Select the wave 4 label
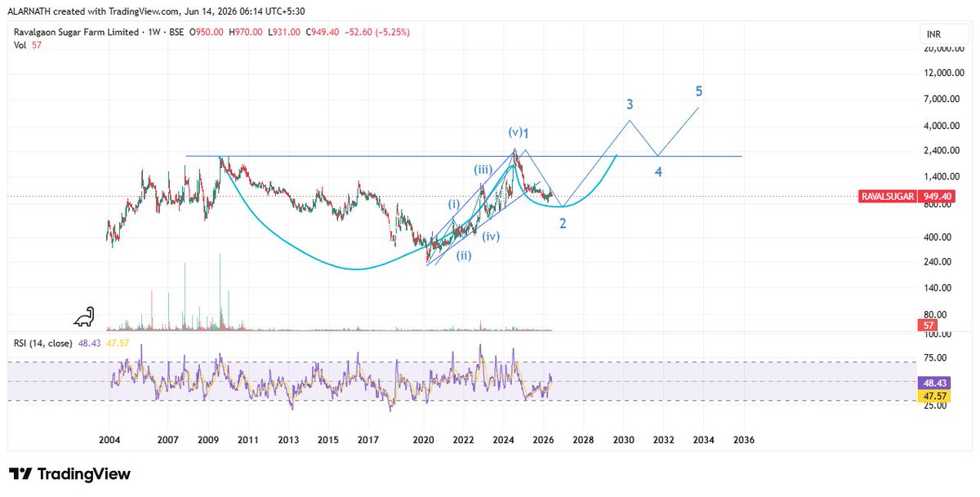Screen dimensions: 980x497 [658, 171]
